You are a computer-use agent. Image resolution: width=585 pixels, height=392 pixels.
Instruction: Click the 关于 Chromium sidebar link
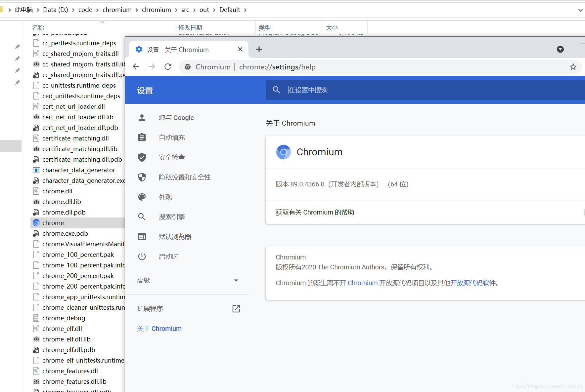tap(159, 328)
